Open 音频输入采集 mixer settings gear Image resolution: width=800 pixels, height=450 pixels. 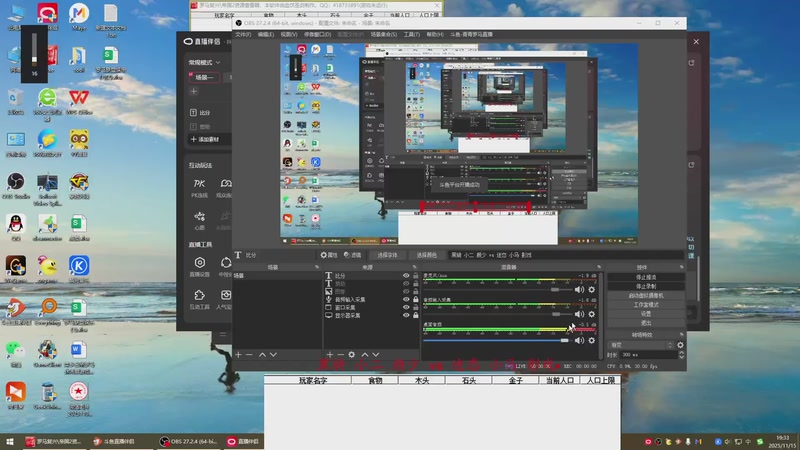[592, 314]
